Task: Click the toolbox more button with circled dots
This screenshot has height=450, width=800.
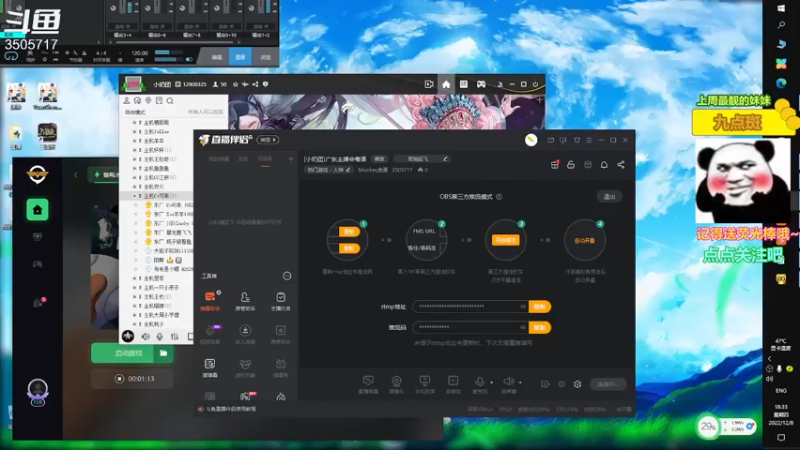Action: coord(287,276)
